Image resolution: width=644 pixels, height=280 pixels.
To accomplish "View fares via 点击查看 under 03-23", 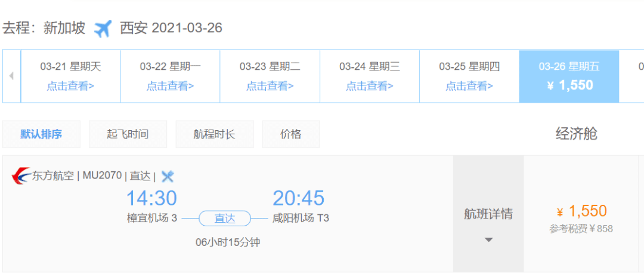I will tap(270, 86).
